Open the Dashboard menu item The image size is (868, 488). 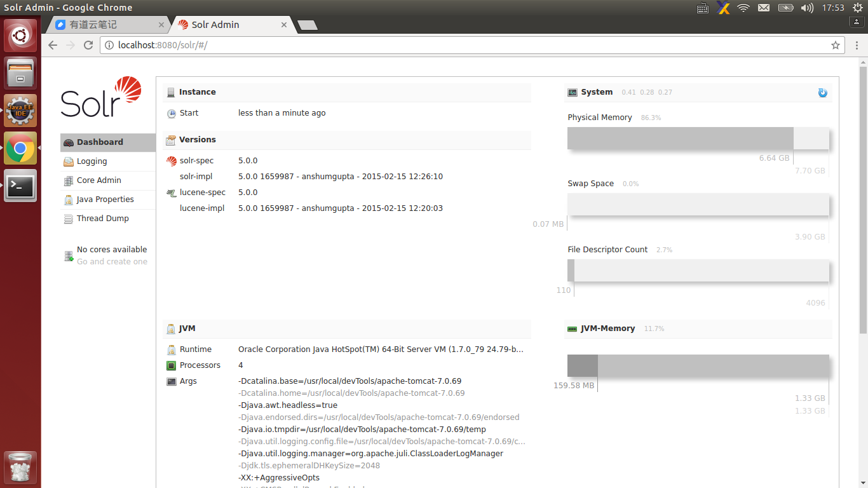108,142
